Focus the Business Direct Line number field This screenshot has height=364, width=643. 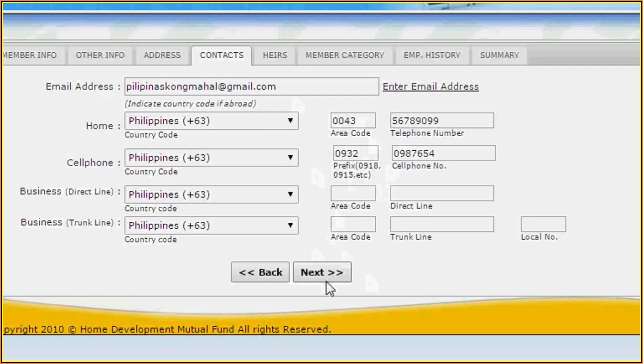442,193
